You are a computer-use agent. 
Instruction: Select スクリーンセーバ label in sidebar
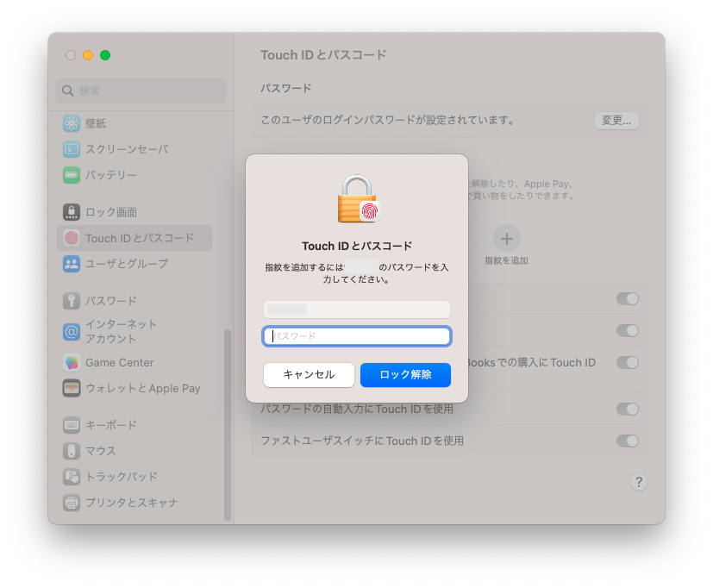pos(127,149)
